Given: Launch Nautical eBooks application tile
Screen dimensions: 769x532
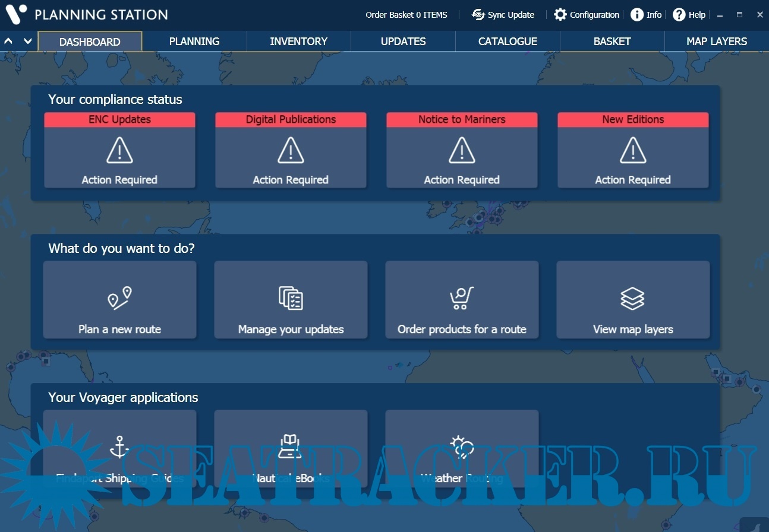Looking at the screenshot, I should click(291, 449).
